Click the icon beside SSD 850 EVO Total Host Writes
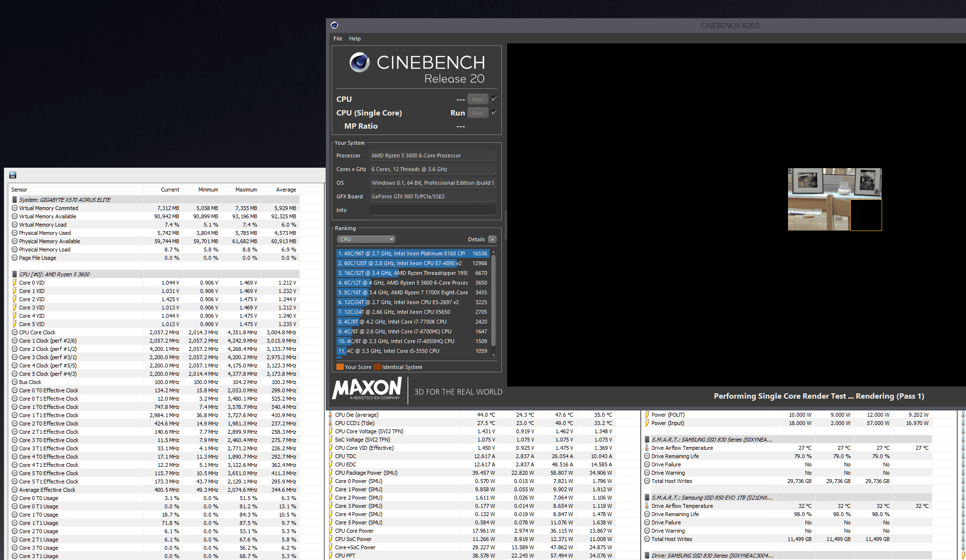Image resolution: width=966 pixels, height=560 pixels. click(x=647, y=539)
